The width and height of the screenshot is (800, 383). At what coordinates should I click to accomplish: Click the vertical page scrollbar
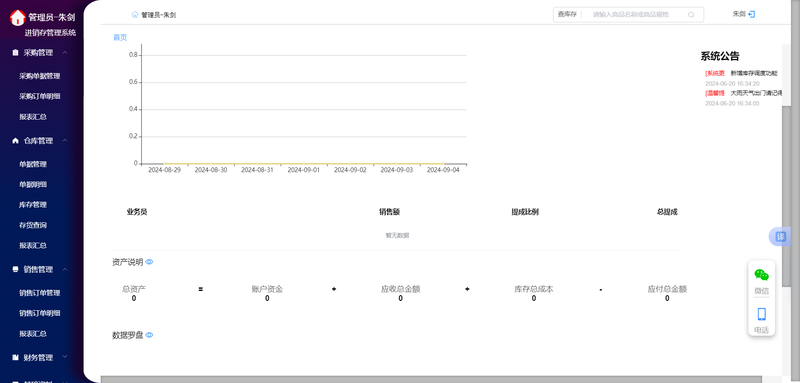787,196
